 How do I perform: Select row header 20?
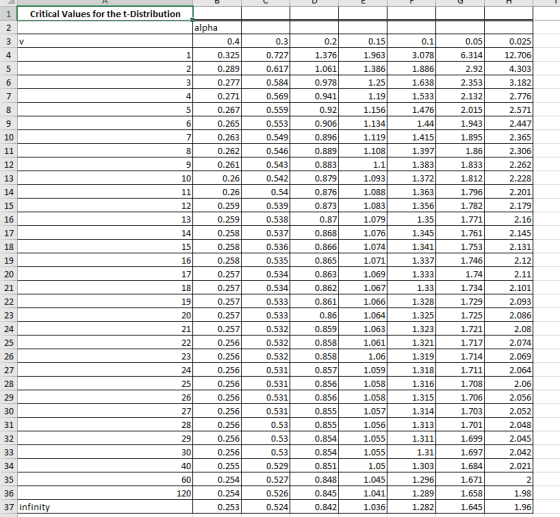click(x=8, y=274)
